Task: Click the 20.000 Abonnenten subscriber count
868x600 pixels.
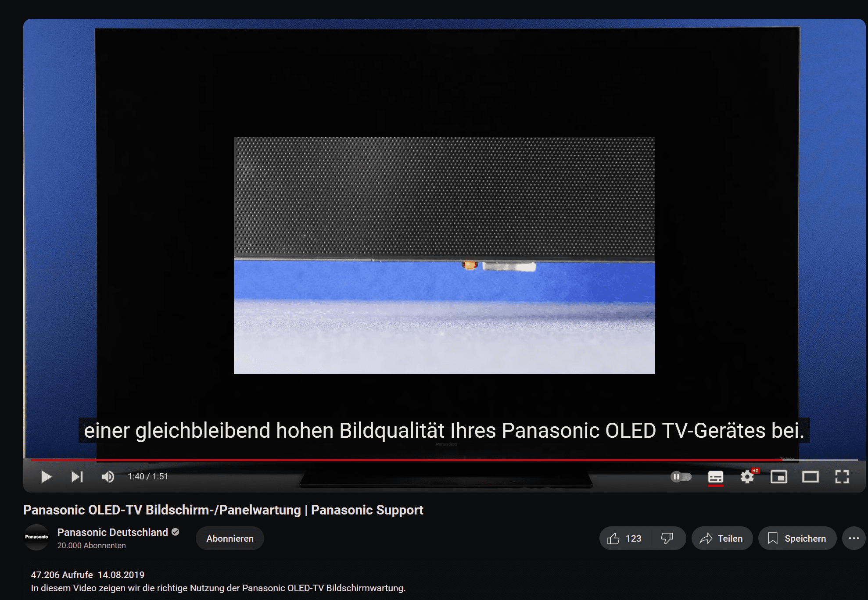Action: click(x=91, y=546)
